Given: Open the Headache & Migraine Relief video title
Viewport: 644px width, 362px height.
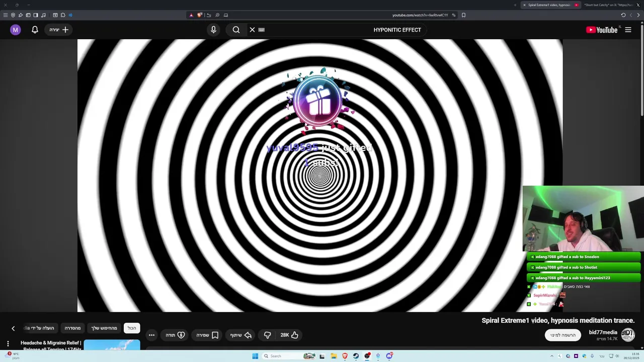Looking at the screenshot, I should [50, 346].
